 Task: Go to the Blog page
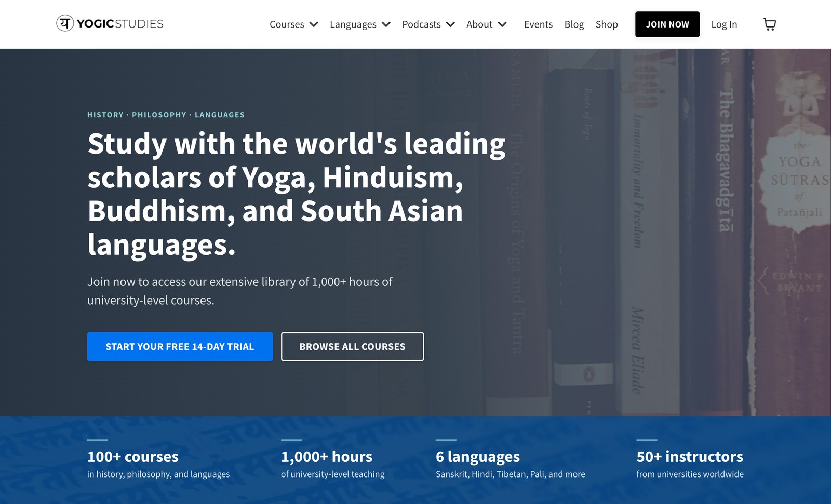pos(574,24)
